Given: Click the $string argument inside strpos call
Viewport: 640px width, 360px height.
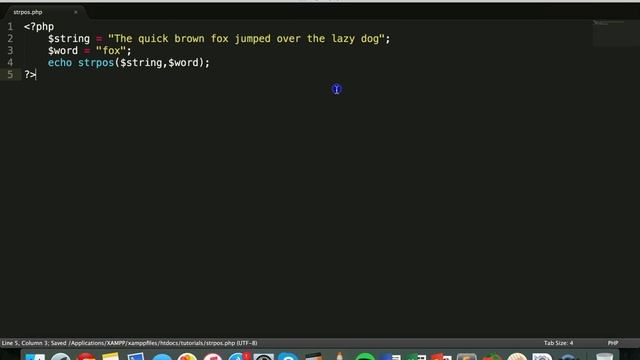Looking at the screenshot, I should pos(141,63).
